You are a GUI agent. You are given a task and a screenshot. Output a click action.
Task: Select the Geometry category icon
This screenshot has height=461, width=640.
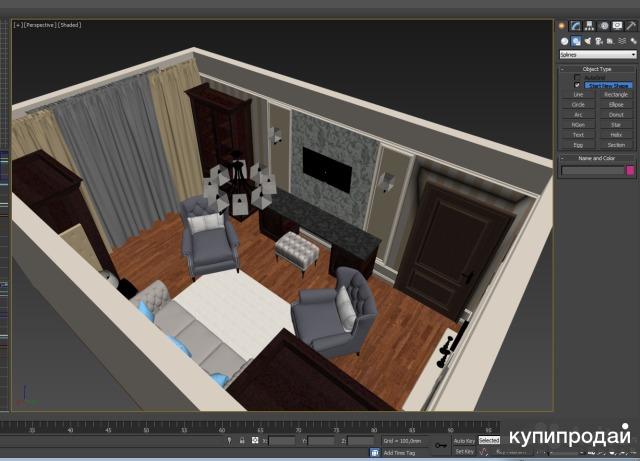click(x=565, y=41)
